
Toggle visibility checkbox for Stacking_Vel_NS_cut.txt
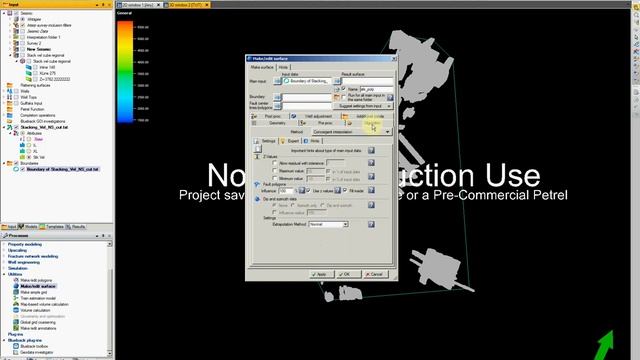(x=16, y=127)
